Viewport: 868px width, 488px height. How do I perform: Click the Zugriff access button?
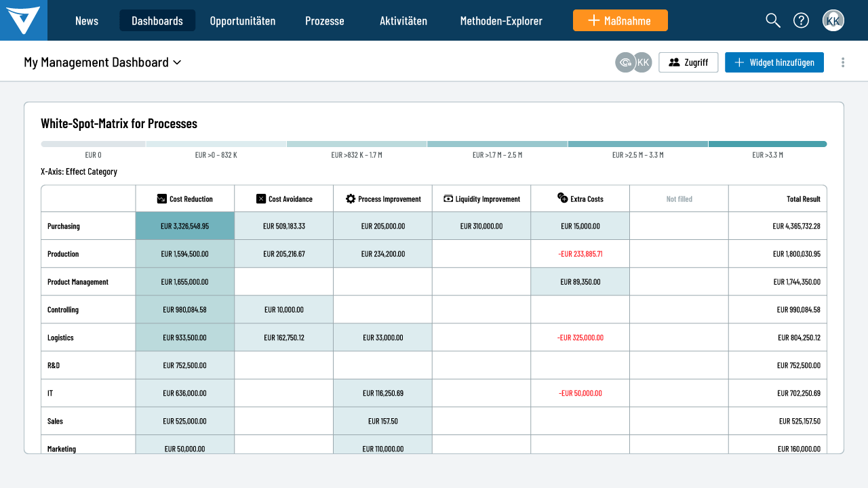[x=688, y=62]
